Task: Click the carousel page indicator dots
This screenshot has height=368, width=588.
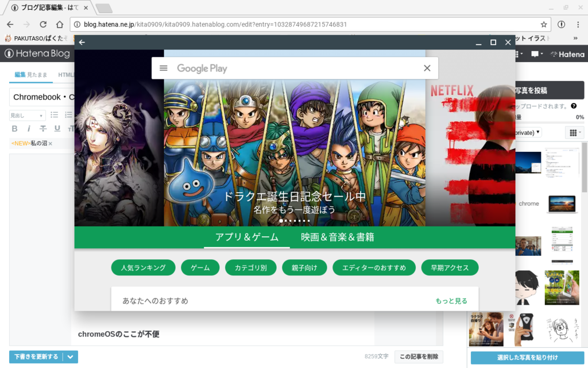Action: (x=295, y=221)
